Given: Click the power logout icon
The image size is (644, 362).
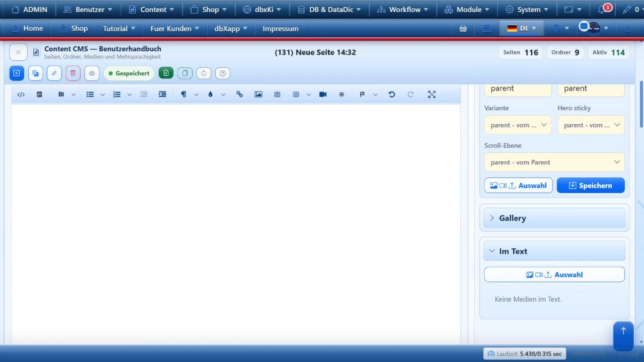Looking at the screenshot, I should pos(628,29).
